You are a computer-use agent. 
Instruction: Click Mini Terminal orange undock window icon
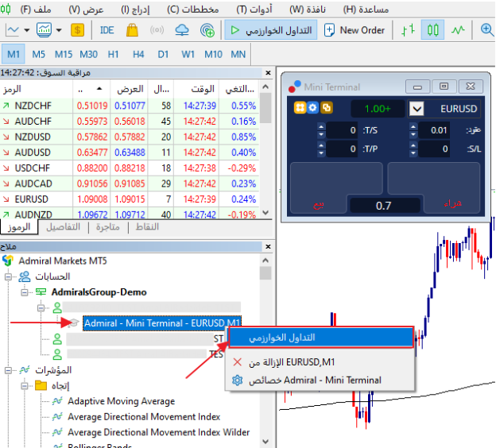click(327, 108)
